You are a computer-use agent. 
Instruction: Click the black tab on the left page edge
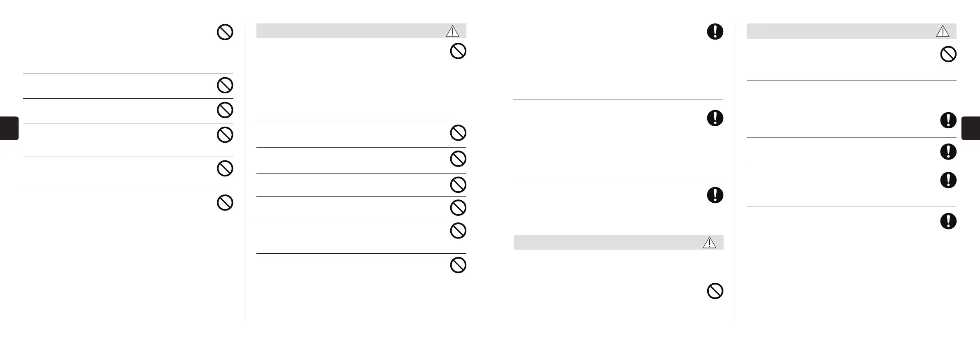pyautogui.click(x=9, y=128)
